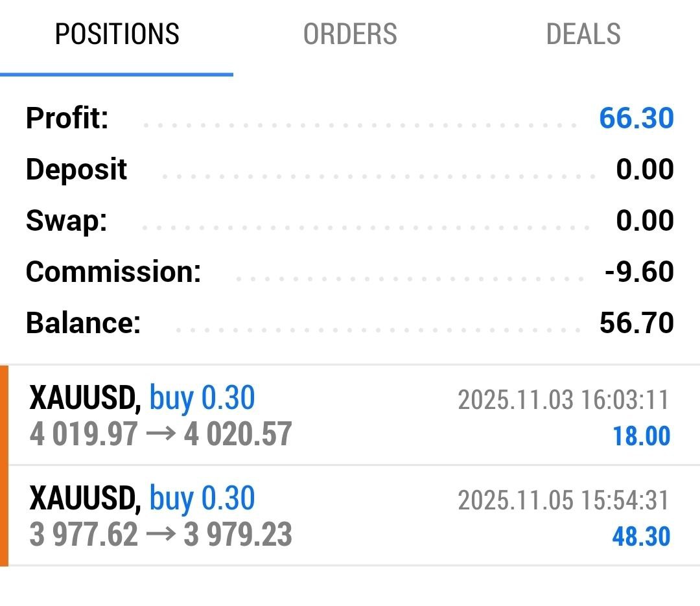Click the timestamp 2025.11.05 15:54:31

click(563, 500)
